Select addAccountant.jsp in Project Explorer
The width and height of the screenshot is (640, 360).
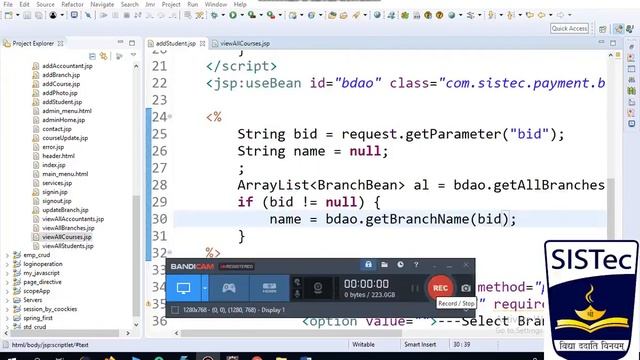coord(67,66)
